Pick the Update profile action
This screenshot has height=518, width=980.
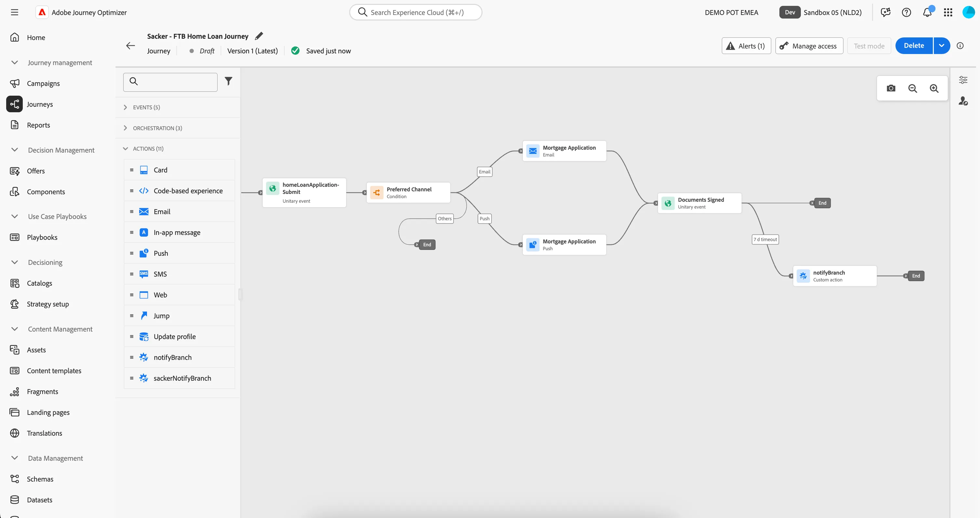(x=179, y=336)
